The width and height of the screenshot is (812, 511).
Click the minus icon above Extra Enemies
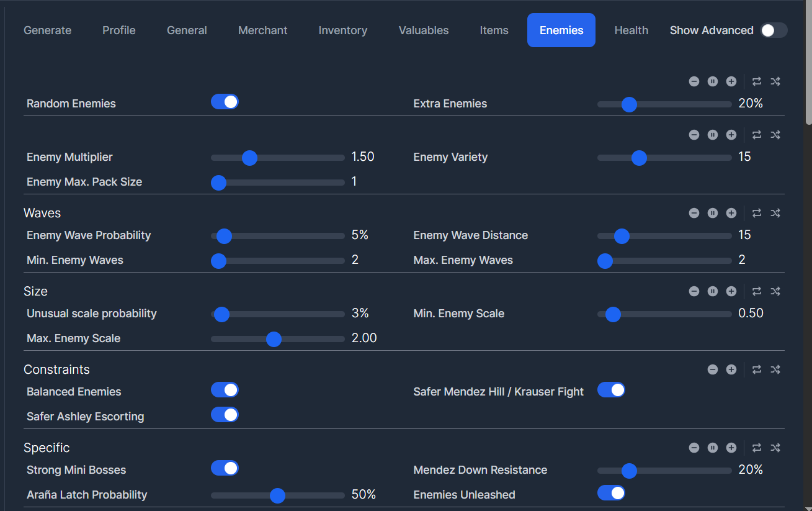[x=694, y=81]
